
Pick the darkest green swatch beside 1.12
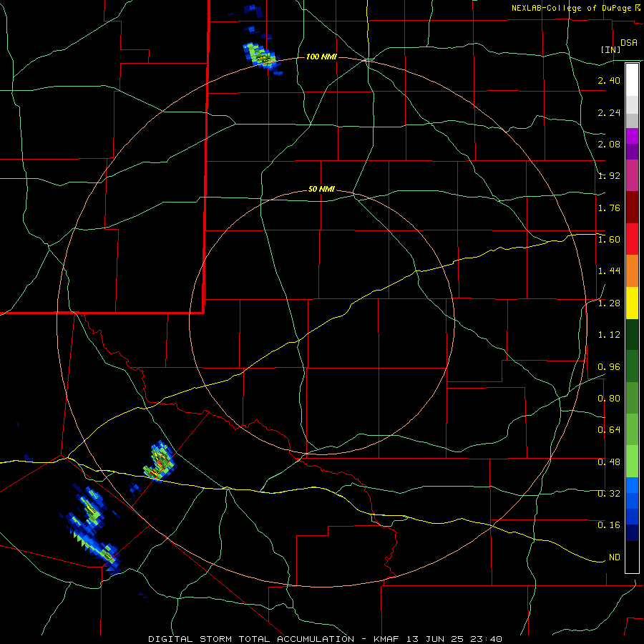point(632,335)
